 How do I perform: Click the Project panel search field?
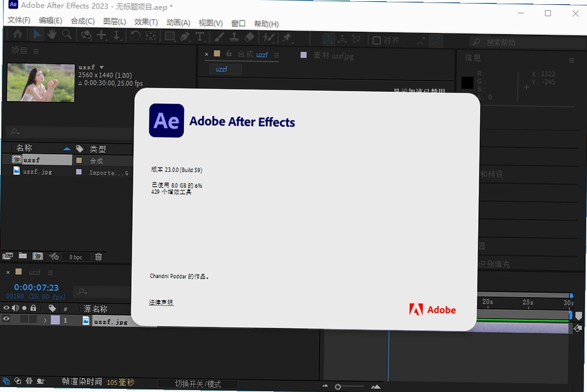[x=69, y=131]
